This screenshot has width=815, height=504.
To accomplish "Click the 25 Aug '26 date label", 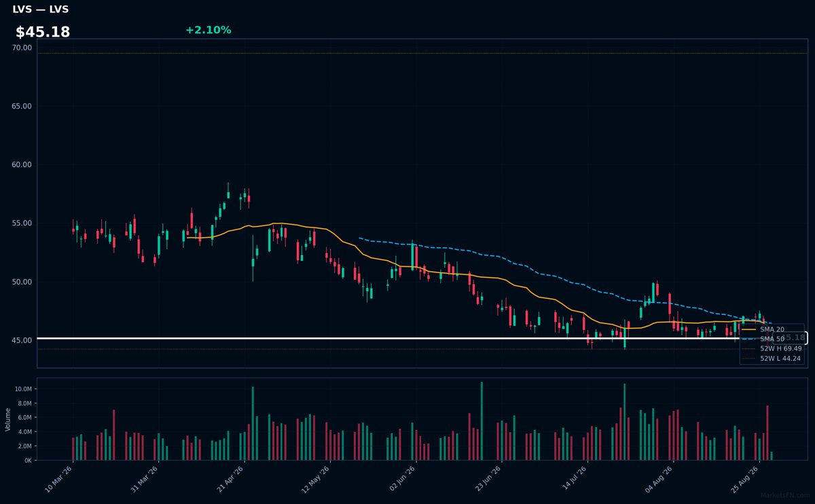I will (x=744, y=479).
